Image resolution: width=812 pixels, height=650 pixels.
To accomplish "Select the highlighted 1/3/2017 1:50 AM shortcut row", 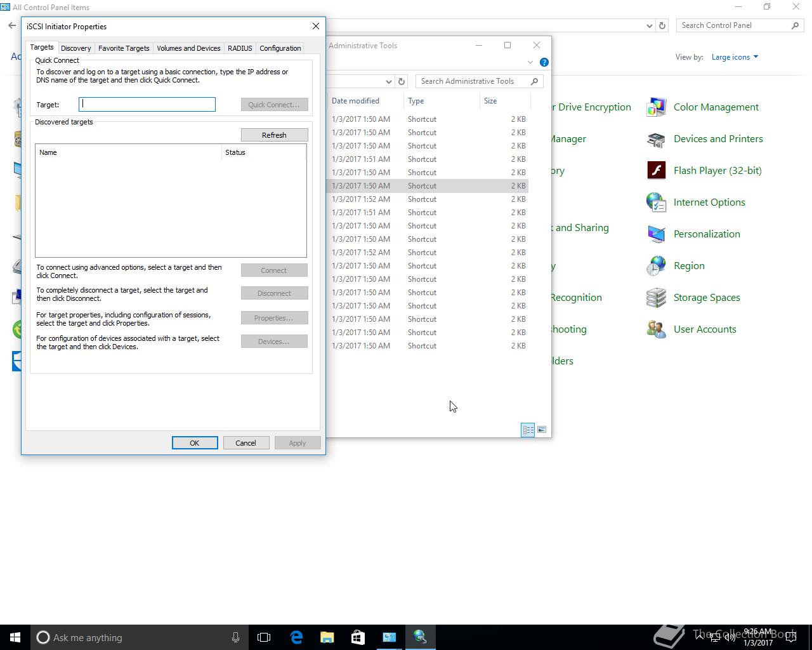I will coord(428,186).
